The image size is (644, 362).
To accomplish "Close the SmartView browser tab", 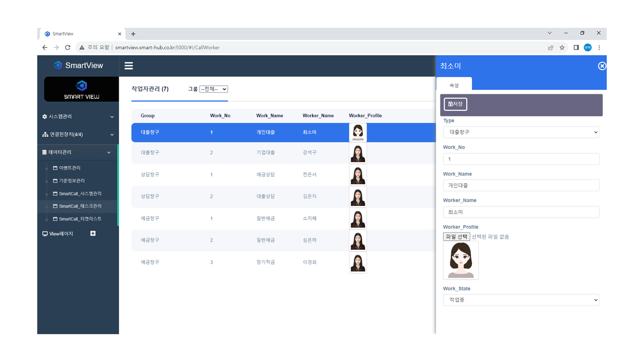I will click(120, 34).
